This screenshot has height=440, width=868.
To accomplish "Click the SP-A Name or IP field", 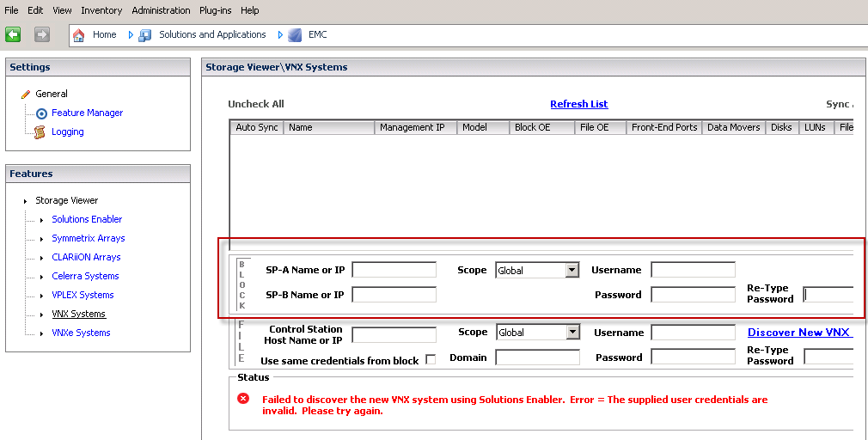I will coord(394,270).
